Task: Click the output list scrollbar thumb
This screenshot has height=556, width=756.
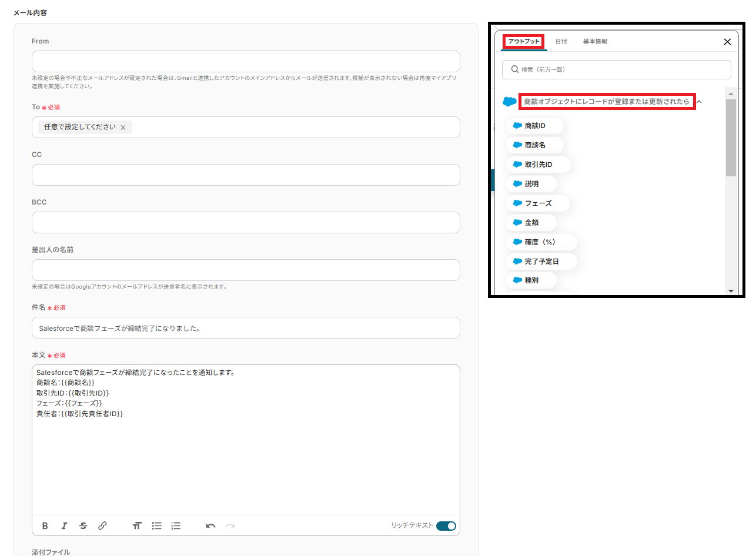Action: (731, 138)
